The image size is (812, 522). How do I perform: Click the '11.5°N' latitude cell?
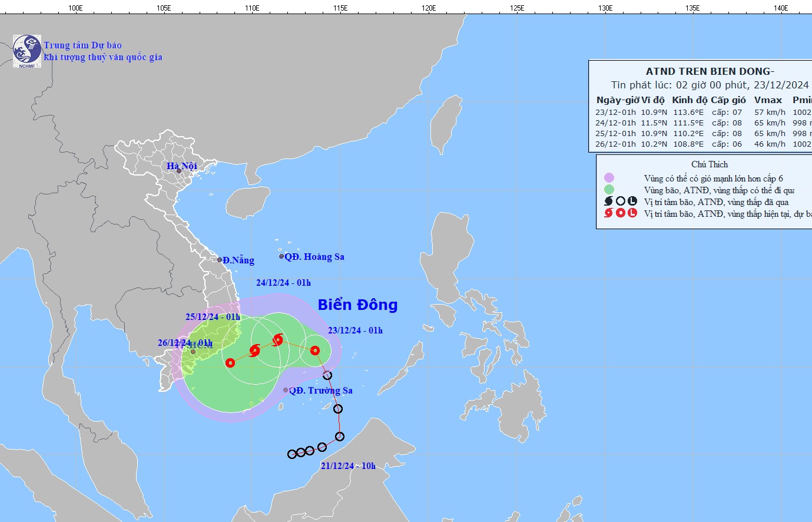pos(654,123)
